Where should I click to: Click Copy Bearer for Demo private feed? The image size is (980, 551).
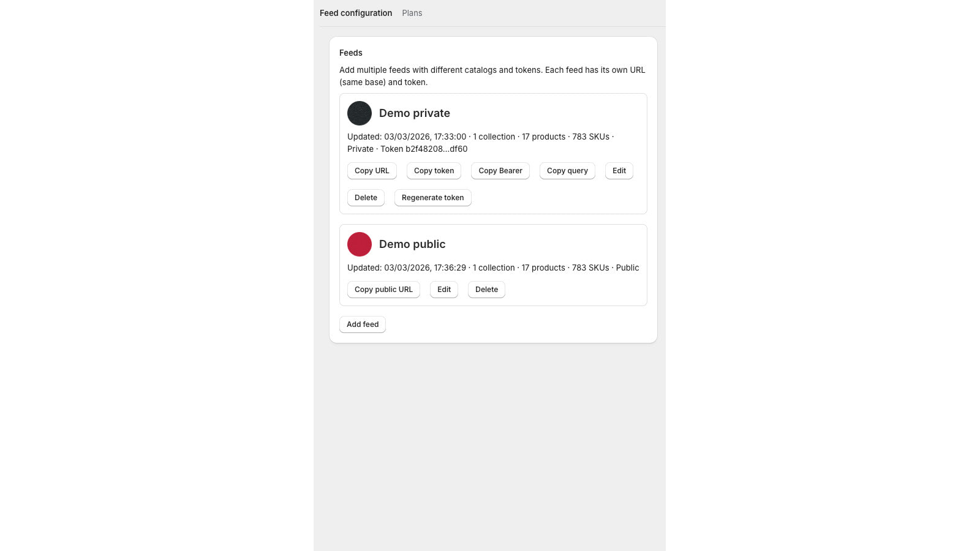pos(500,171)
